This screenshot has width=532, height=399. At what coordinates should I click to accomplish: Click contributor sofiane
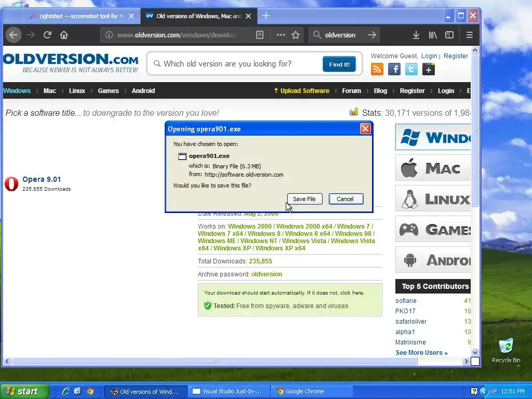[406, 301]
